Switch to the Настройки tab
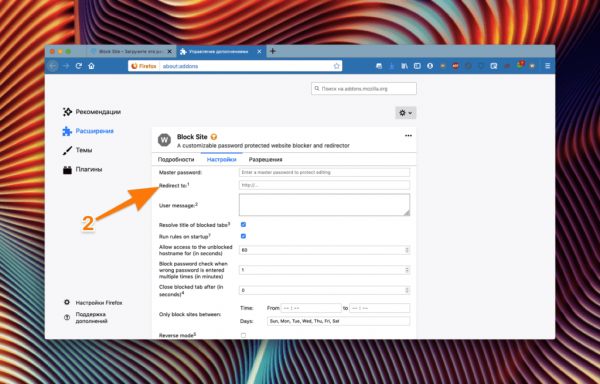 click(x=222, y=159)
